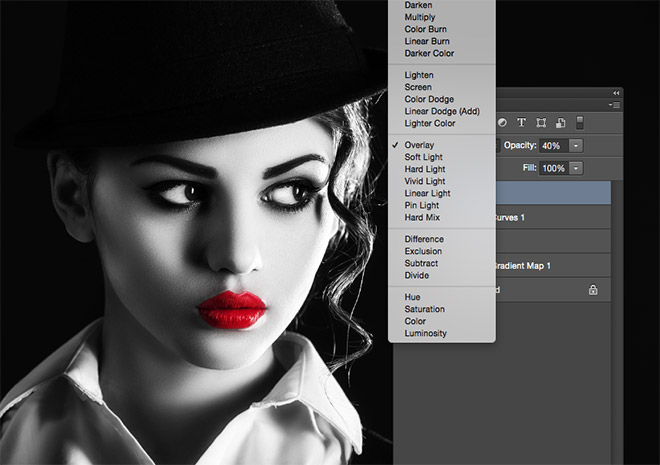Open the Opacity slider dropdown arrow

point(576,146)
